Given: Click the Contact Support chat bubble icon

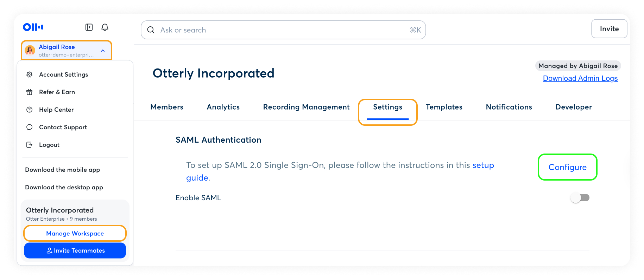Looking at the screenshot, I should click(30, 127).
